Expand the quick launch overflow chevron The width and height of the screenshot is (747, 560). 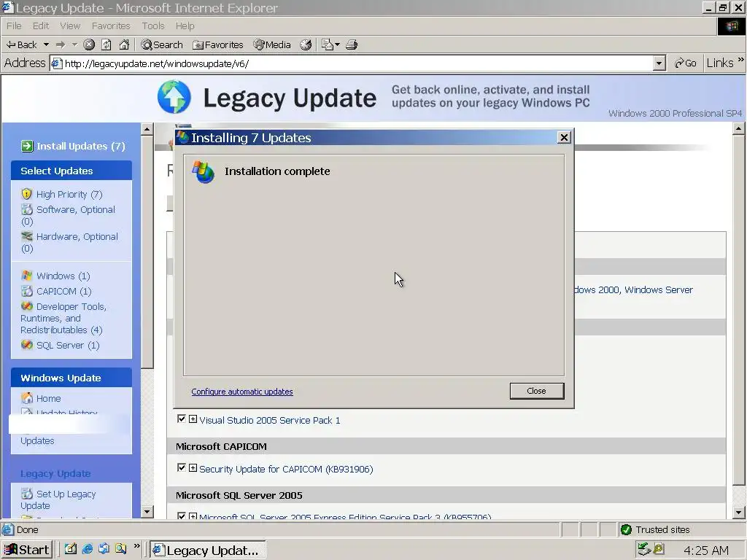tap(136, 546)
